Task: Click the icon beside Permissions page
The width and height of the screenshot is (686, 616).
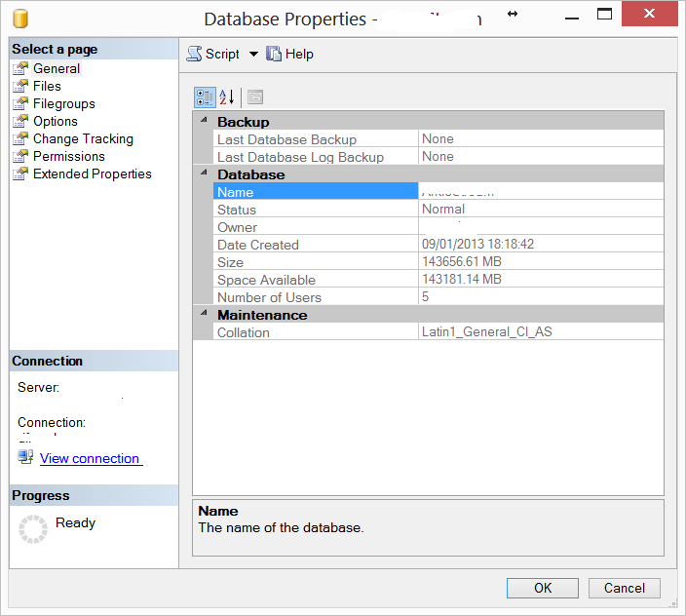Action: [20, 156]
